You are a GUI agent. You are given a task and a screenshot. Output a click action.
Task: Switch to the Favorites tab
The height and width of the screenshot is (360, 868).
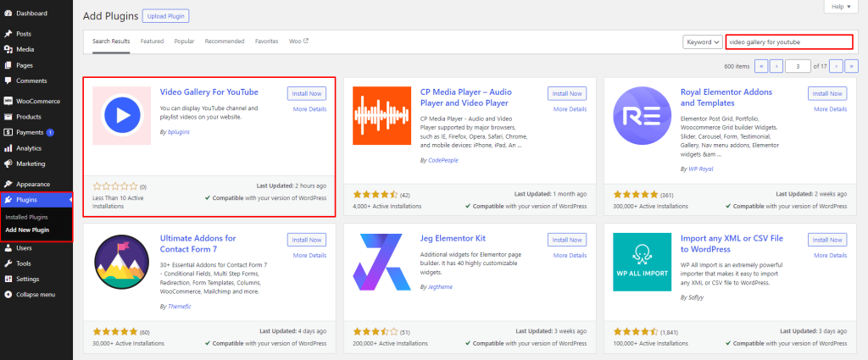(266, 42)
